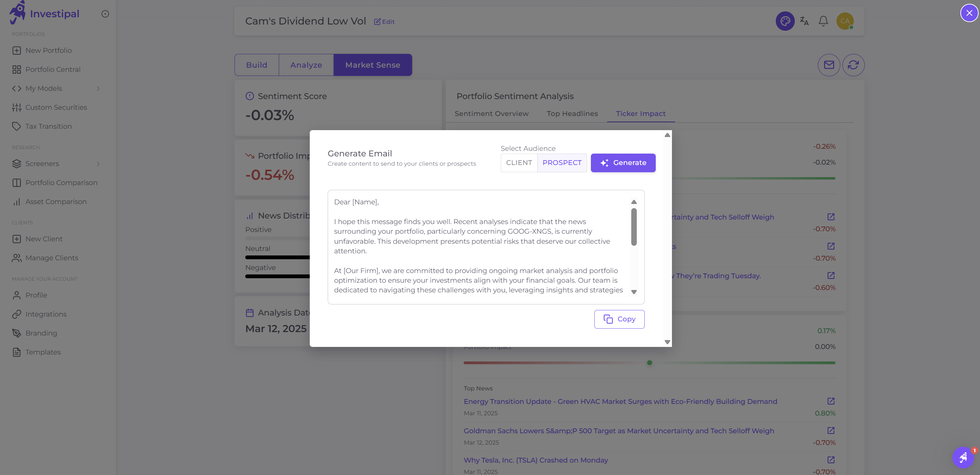
Task: Copy the generated email text
Action: click(x=619, y=319)
